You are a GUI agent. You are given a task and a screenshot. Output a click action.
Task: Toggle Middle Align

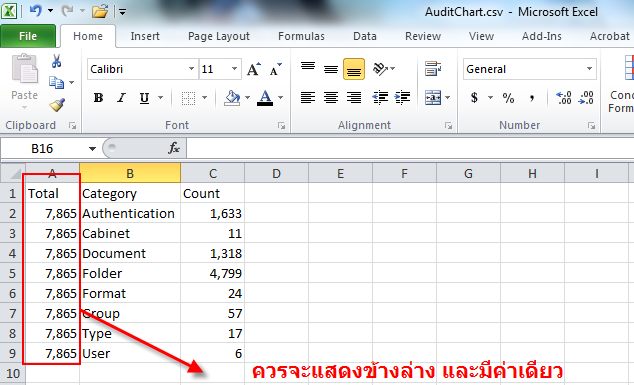(x=331, y=69)
